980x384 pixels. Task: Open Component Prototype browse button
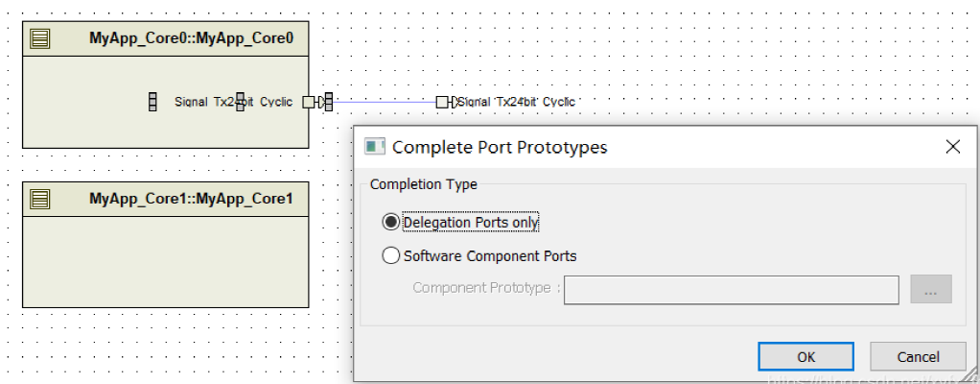point(931,290)
